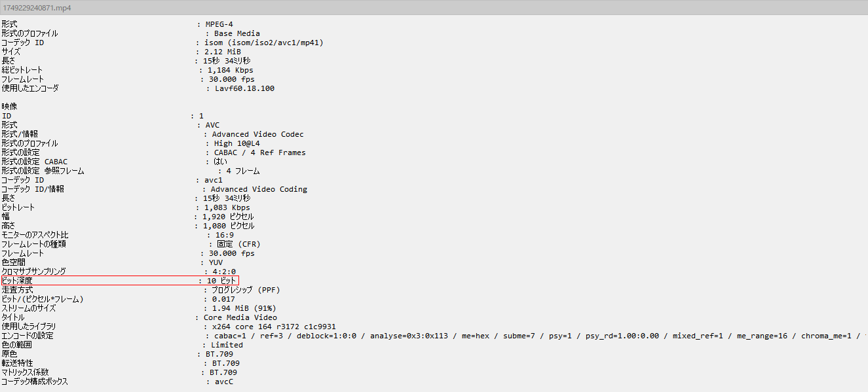Select the Lavf60.18.100 encoder value
868x392 pixels.
point(244,88)
